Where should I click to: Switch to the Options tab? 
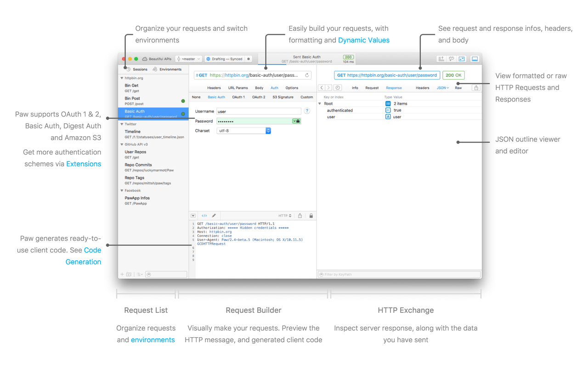pyautogui.click(x=292, y=88)
